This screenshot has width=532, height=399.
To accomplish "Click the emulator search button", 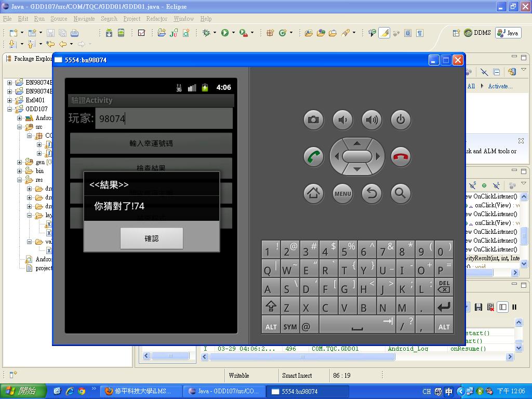I will click(400, 193).
